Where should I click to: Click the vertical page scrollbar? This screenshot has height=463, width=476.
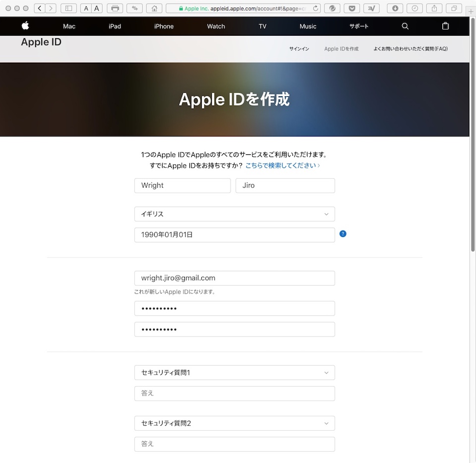pos(473,133)
